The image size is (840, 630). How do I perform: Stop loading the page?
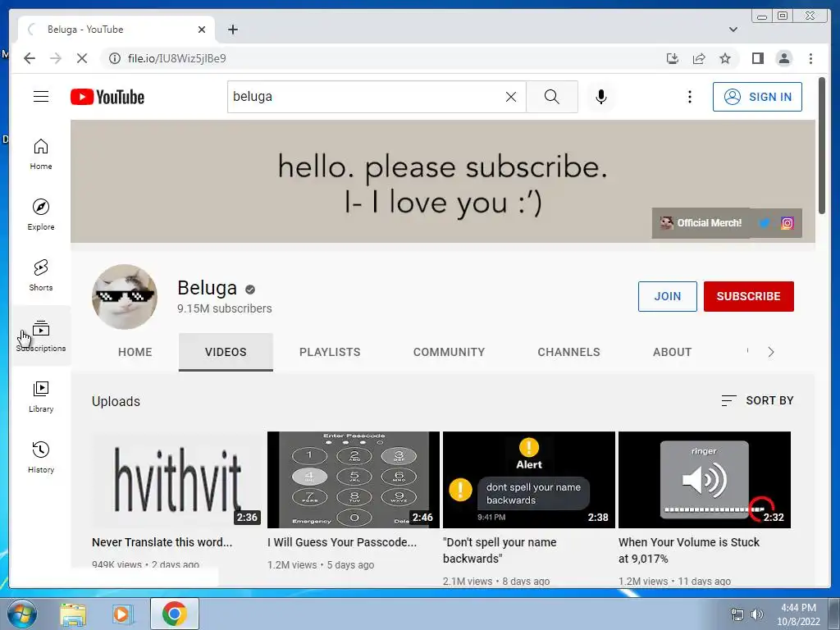coord(82,58)
